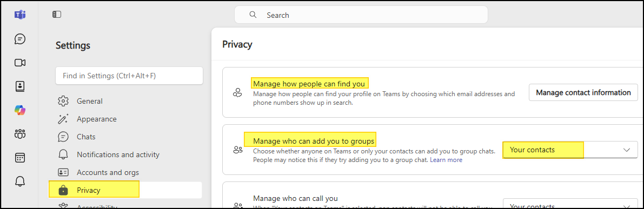Open the Calendar icon in the rail
Screen dimensions: 644x209
19,157
